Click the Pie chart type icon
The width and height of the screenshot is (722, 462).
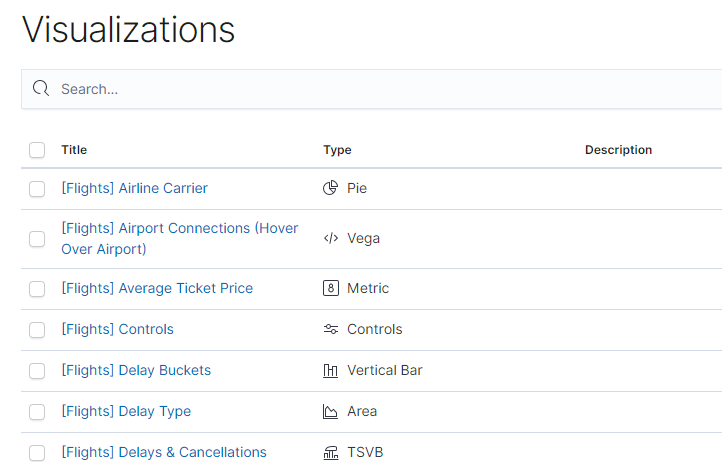(330, 188)
